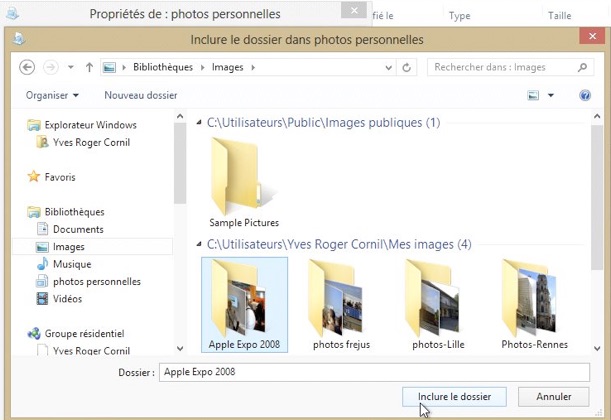Open the view options dropdown arrow
Image resolution: width=611 pixels, height=420 pixels.
pyautogui.click(x=551, y=95)
